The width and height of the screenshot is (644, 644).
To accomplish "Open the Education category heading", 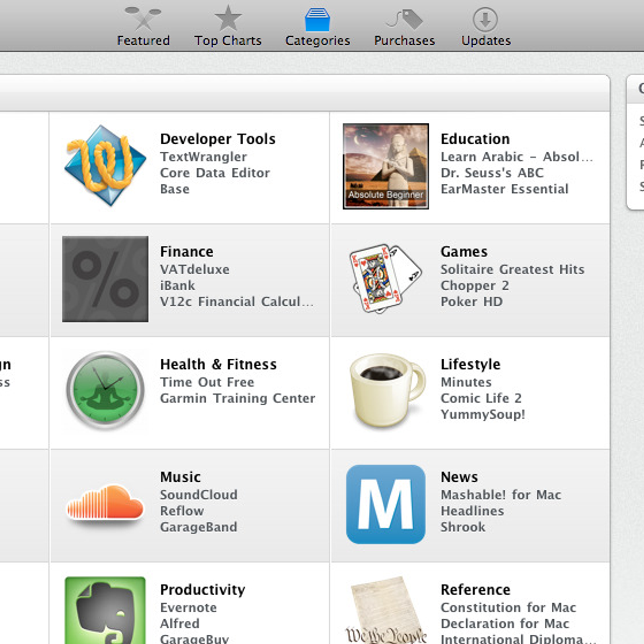I will 475,139.
